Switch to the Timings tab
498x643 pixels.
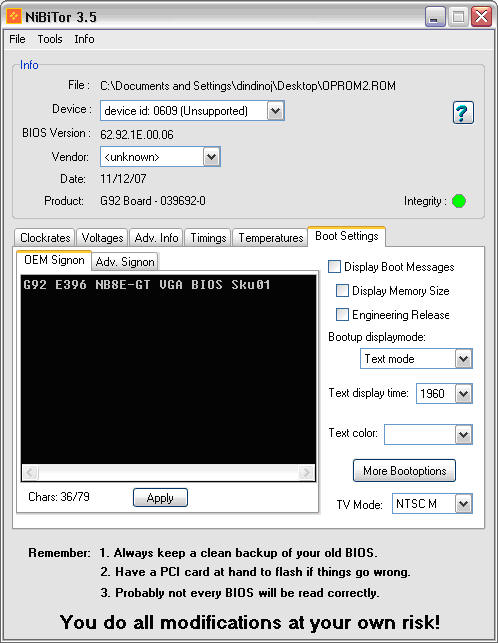208,238
